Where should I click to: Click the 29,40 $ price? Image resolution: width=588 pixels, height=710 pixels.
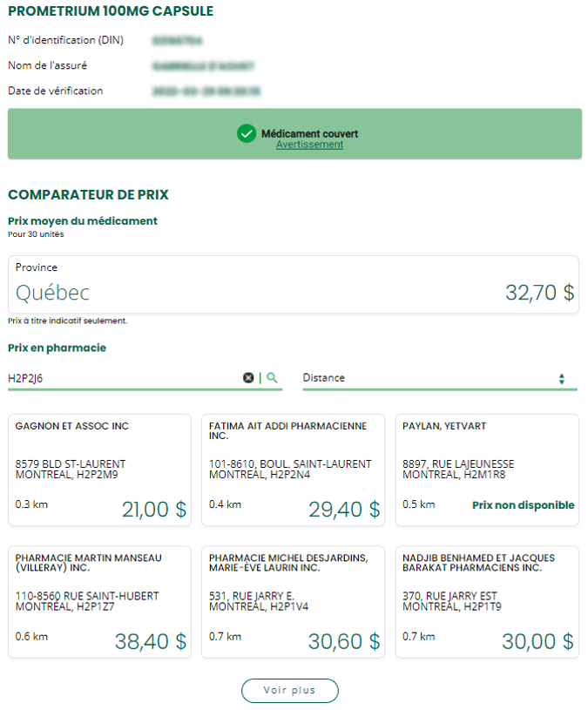tap(344, 510)
